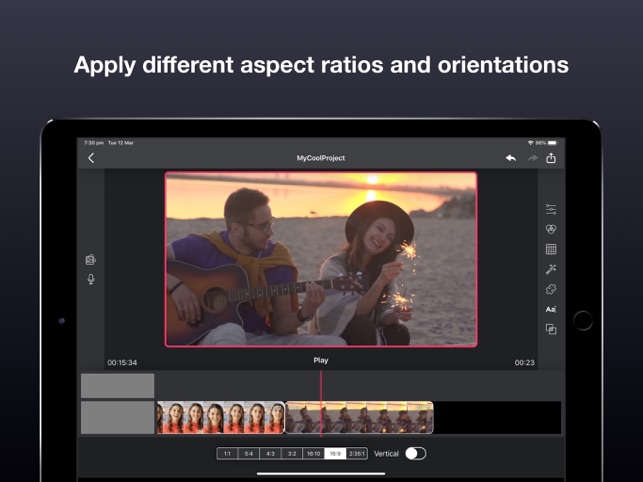The image size is (643, 482).
Task: Select the 1:1 aspect ratio
Action: 227,454
